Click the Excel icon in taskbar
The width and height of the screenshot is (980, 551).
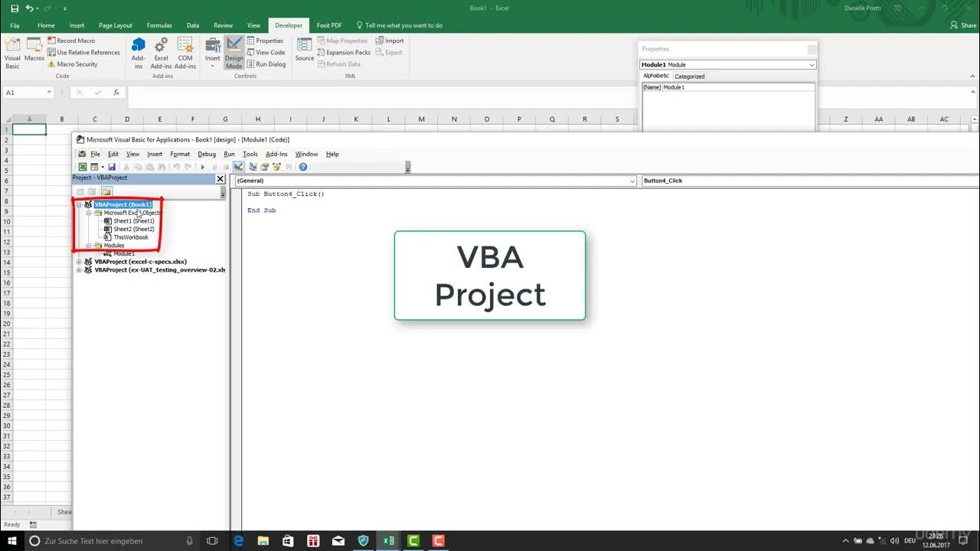click(x=389, y=541)
